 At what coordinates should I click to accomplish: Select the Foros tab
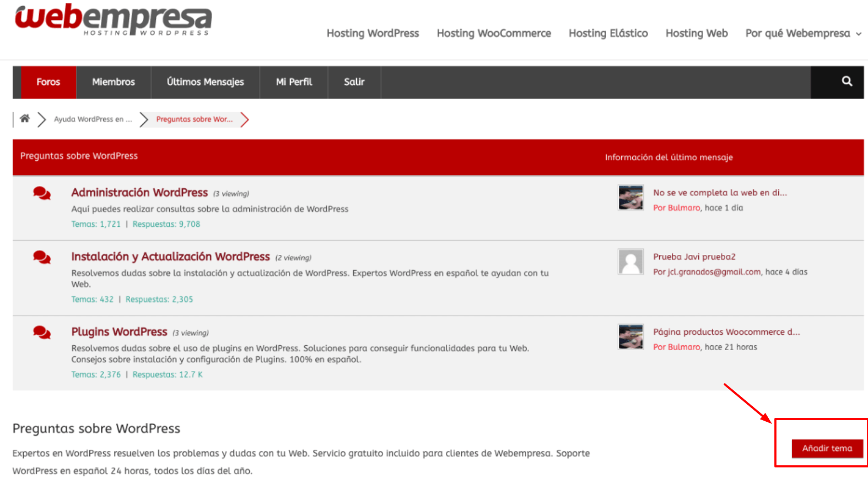[x=48, y=82]
